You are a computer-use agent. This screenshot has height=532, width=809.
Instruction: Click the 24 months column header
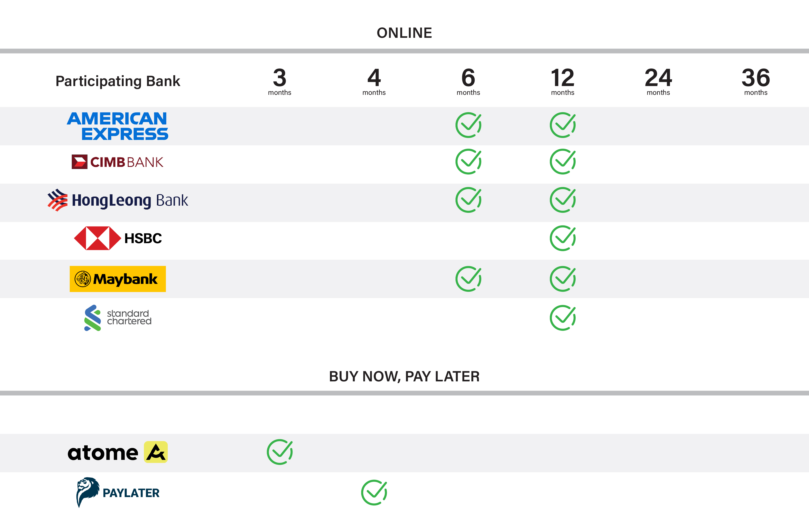coord(658,82)
